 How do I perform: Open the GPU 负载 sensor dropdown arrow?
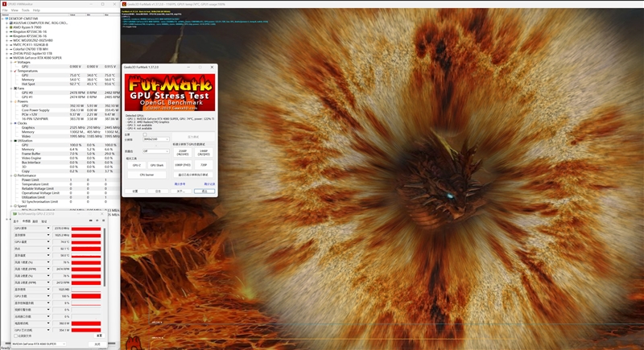(x=48, y=296)
